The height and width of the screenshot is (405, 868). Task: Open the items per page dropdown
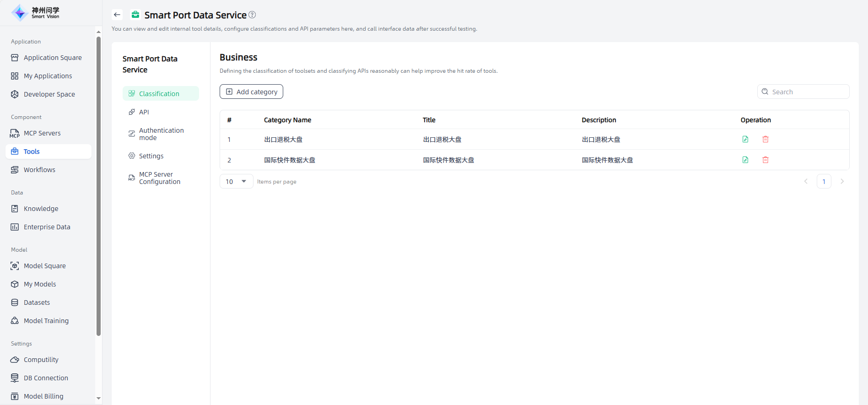pyautogui.click(x=236, y=182)
